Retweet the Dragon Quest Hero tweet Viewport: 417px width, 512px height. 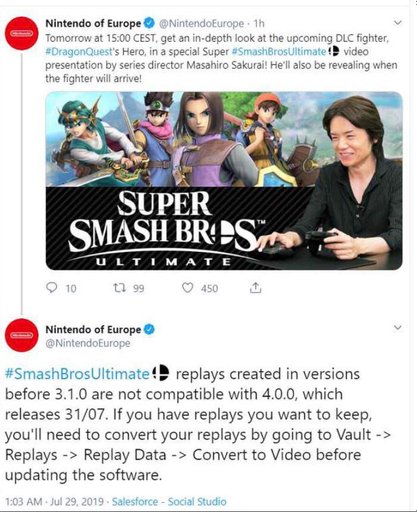119,287
